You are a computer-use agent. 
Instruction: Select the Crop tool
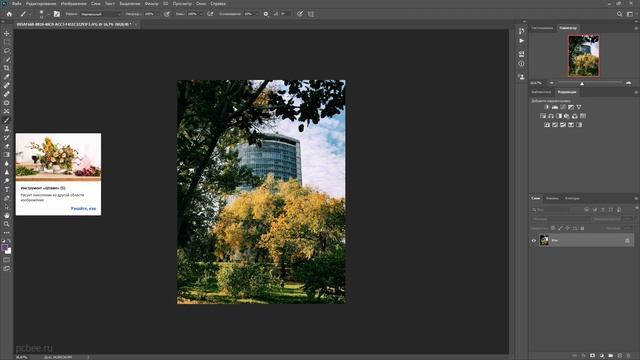pos(7,68)
